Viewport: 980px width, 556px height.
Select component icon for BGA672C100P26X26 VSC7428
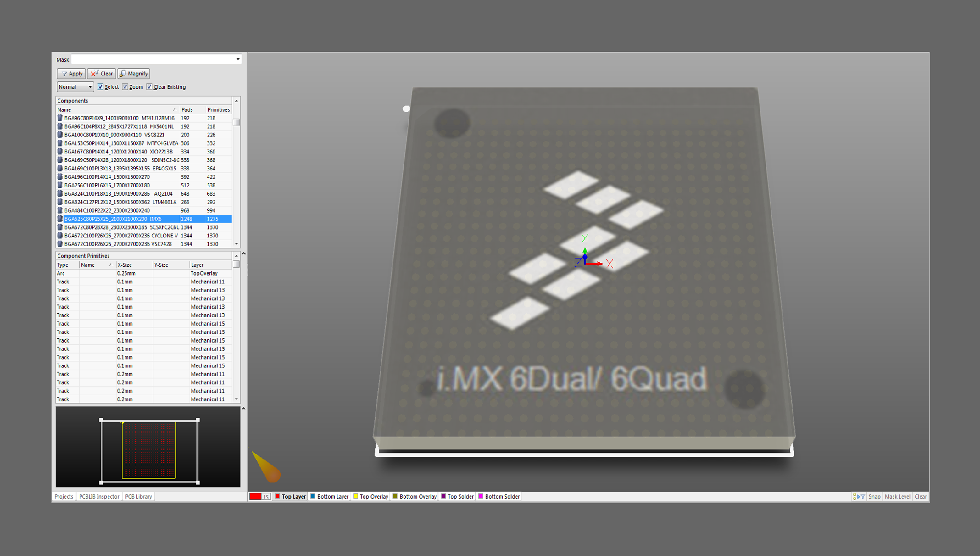[60, 244]
